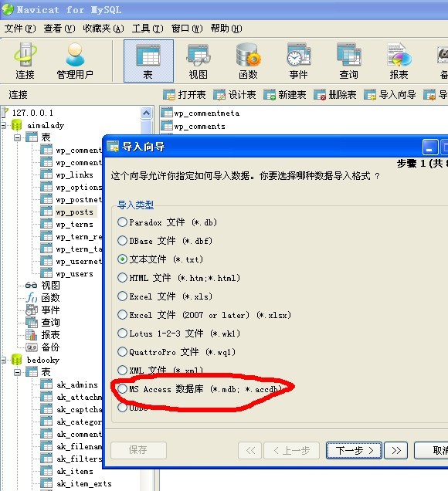Select the 表 tables toolbar button
Screen dimensions: 448x491
pyautogui.click(x=148, y=61)
